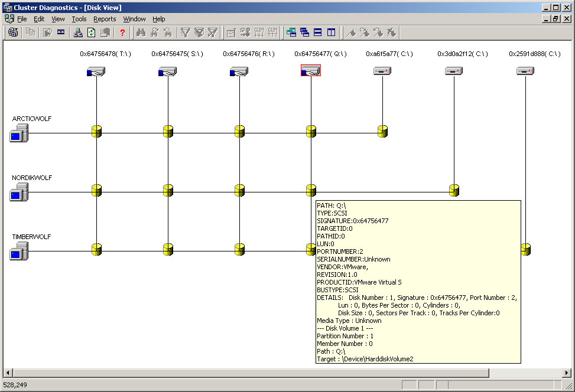The height and width of the screenshot is (392, 575).
Task: Open the View menu
Action: pos(58,19)
